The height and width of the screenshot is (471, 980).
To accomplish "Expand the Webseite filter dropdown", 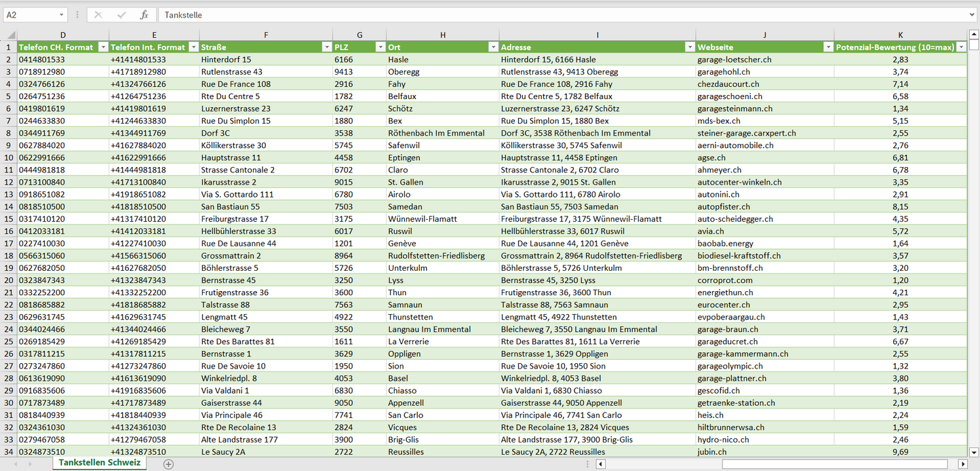I will click(827, 48).
